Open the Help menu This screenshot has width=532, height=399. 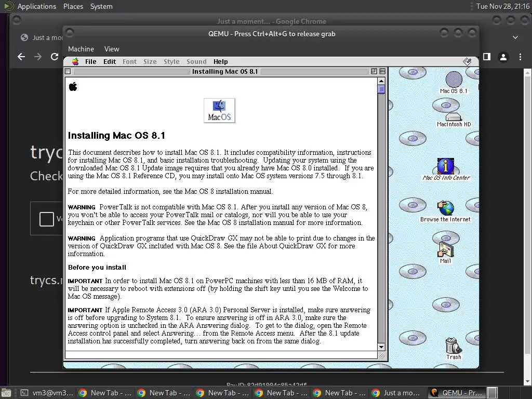pyautogui.click(x=220, y=61)
